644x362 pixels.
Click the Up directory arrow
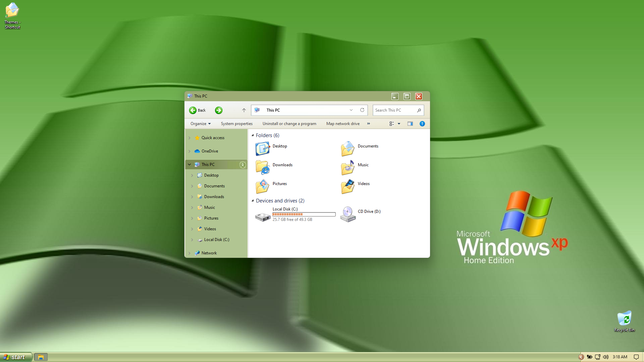tap(244, 110)
